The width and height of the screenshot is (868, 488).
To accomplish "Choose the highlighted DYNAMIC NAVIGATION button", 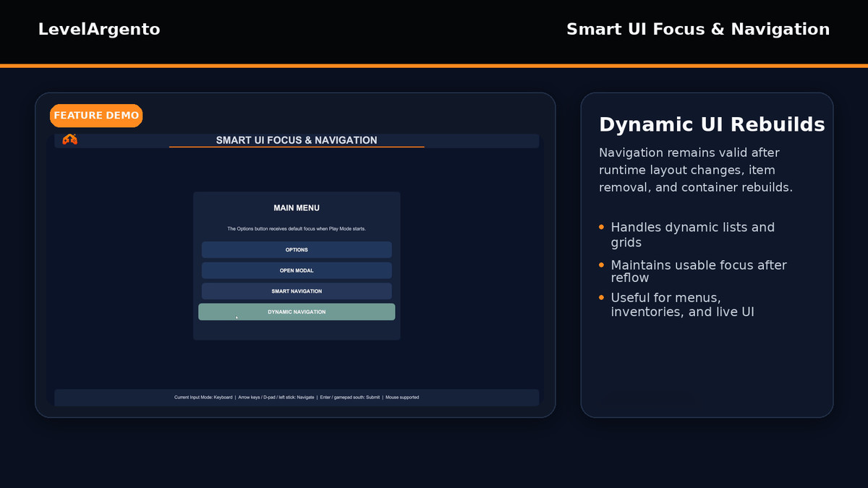I will pyautogui.click(x=297, y=312).
